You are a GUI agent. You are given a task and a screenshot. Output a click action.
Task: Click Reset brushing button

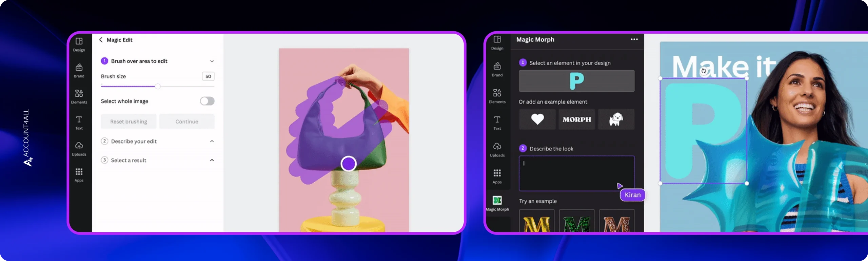(x=129, y=122)
